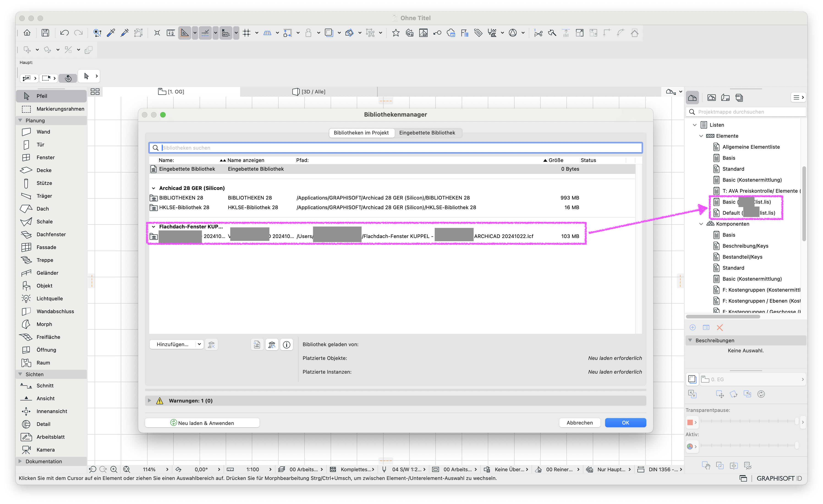Select the Pfeil arrow tool
The height and width of the screenshot is (504, 823).
[51, 96]
